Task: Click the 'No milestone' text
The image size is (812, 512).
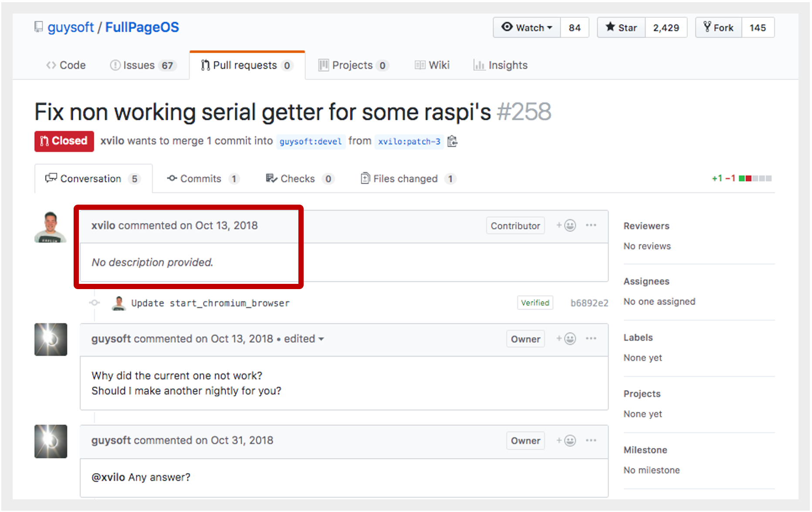Action: pos(652,470)
